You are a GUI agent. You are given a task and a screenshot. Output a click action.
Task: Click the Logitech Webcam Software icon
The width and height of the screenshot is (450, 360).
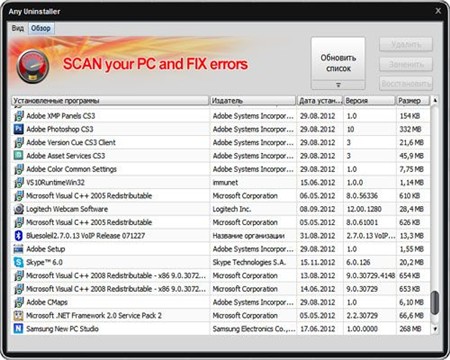tap(18, 209)
